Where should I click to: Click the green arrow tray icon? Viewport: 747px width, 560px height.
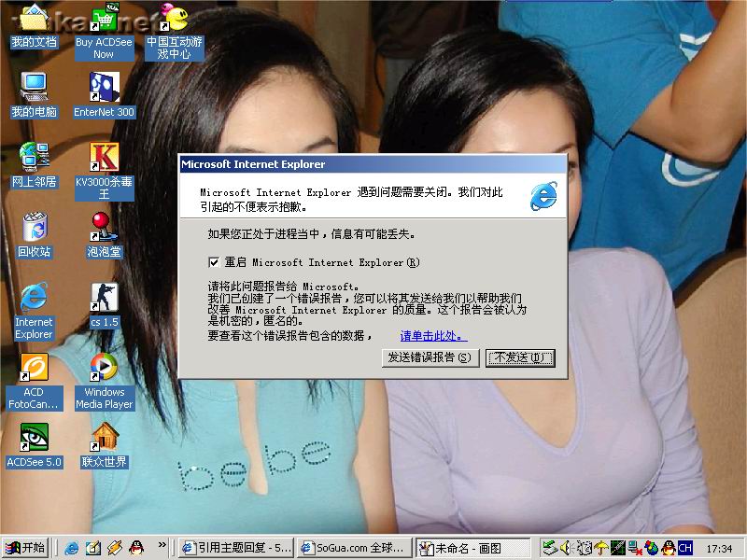point(550,548)
